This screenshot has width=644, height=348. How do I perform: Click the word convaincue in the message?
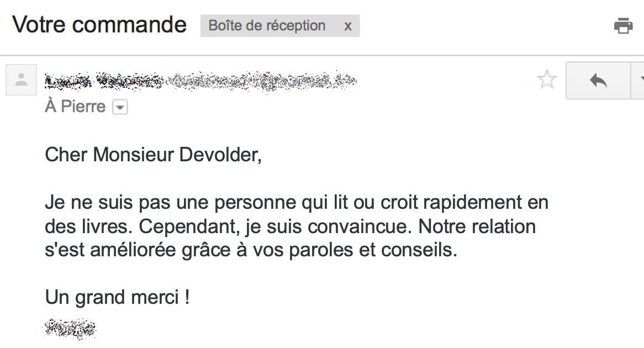tap(360, 227)
